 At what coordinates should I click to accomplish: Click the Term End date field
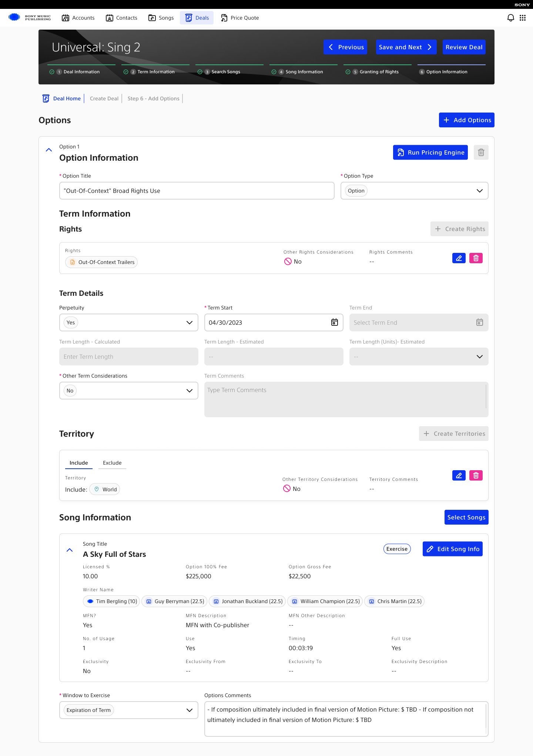(419, 322)
